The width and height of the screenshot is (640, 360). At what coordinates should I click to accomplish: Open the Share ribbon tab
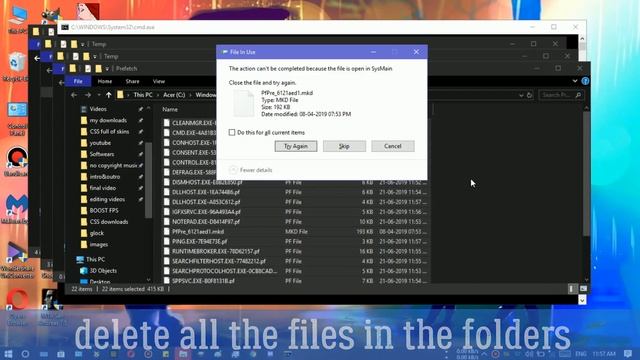pos(132,81)
